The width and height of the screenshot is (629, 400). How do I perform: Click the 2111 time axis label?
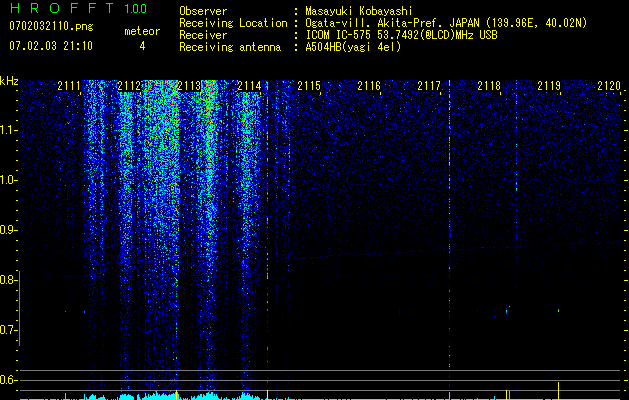coord(69,86)
